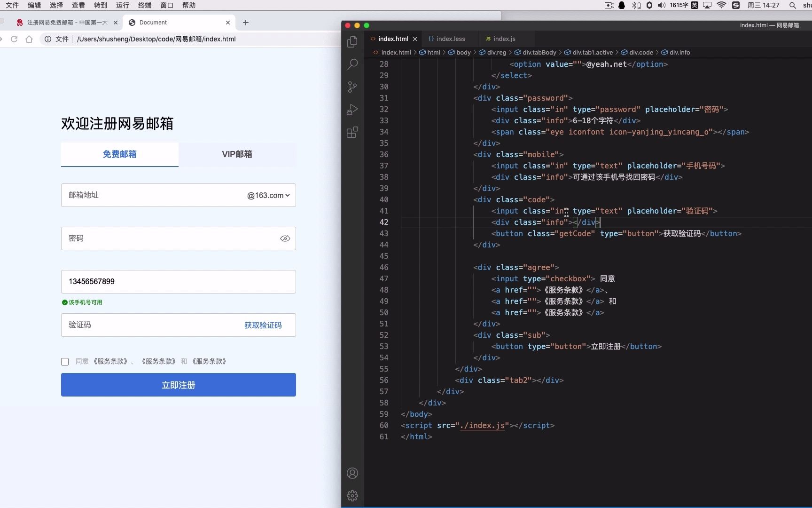
Task: Open the 终端 menu
Action: (145, 5)
